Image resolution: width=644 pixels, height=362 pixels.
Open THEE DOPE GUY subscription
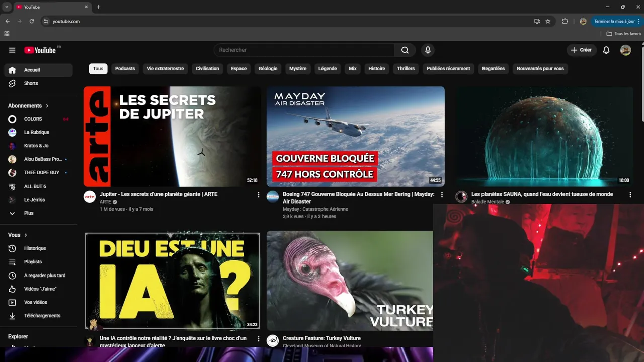coord(38,172)
